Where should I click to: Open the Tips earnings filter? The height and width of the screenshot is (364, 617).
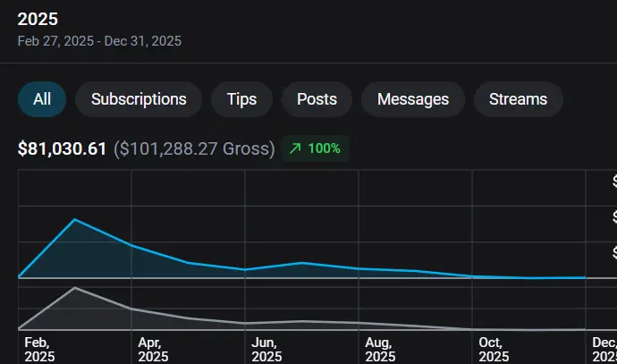(x=241, y=99)
